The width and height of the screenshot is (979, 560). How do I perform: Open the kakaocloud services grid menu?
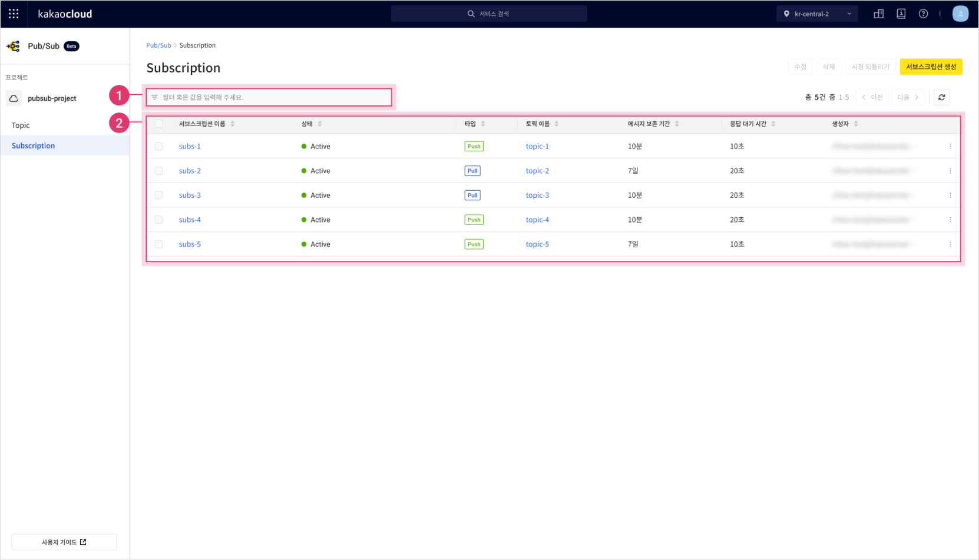click(x=14, y=14)
